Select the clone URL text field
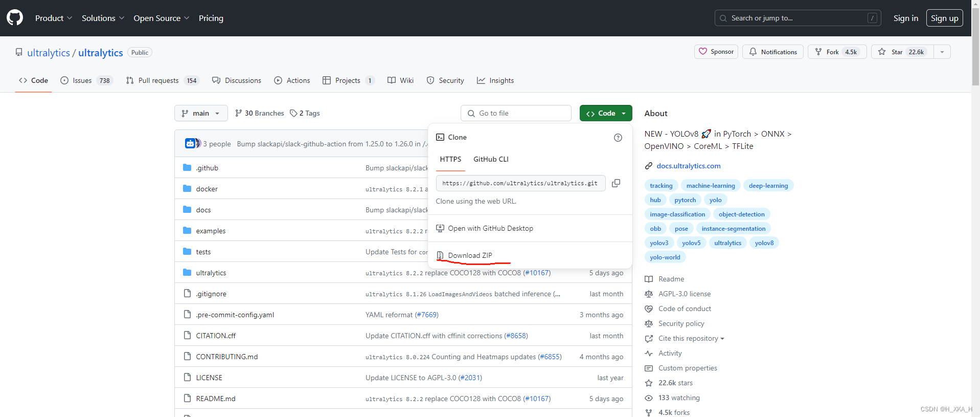Image resolution: width=980 pixels, height=417 pixels. click(x=520, y=183)
